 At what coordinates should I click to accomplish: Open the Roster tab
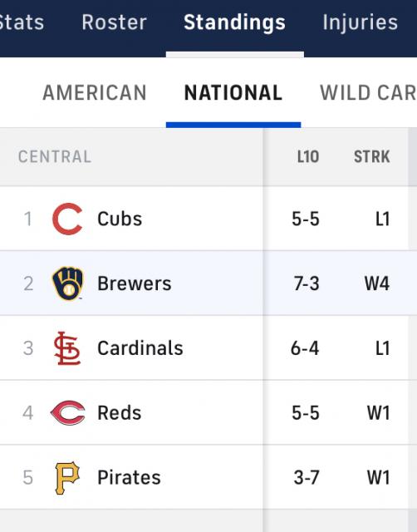[114, 22]
